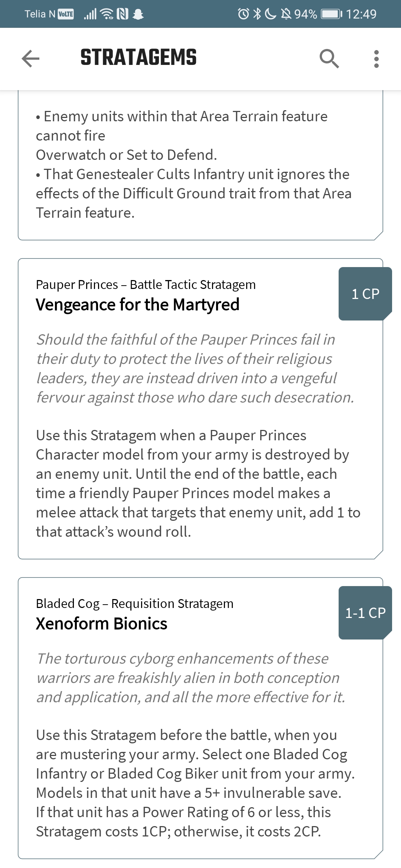Tap Pauper Princes Battle Tactic Stratagem label
The image size is (401, 868).
tap(146, 285)
